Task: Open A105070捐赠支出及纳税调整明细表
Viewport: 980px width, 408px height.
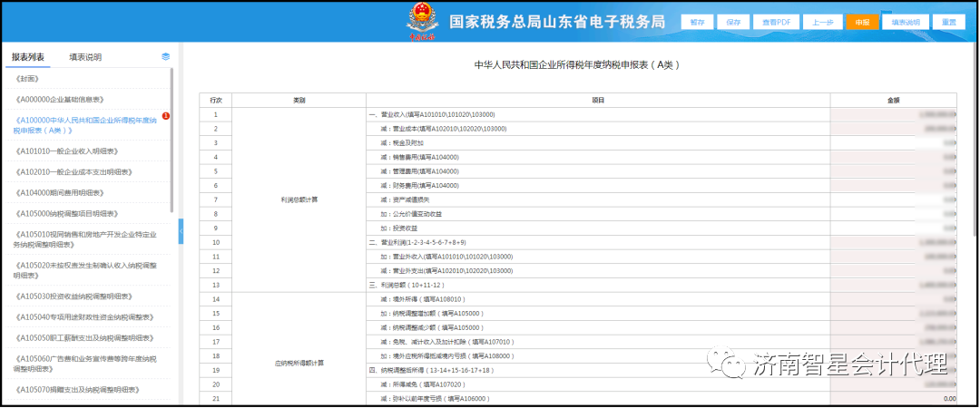Action: tap(75, 390)
